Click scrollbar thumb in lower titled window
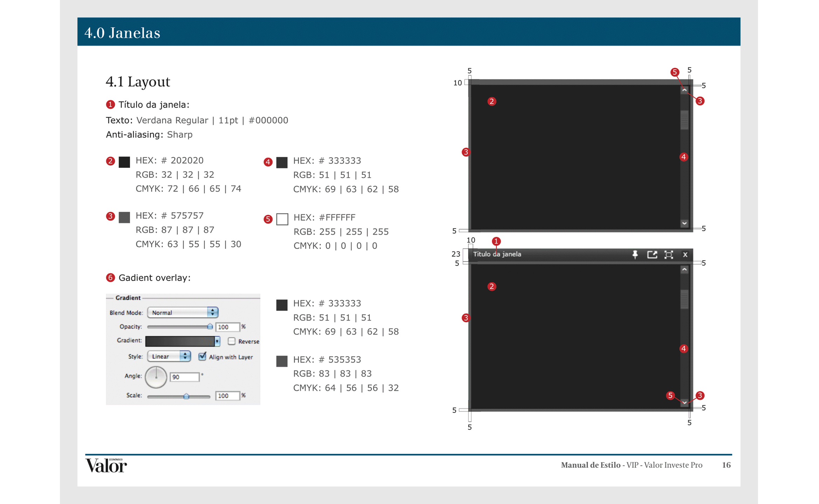The width and height of the screenshot is (819, 504). (x=684, y=299)
